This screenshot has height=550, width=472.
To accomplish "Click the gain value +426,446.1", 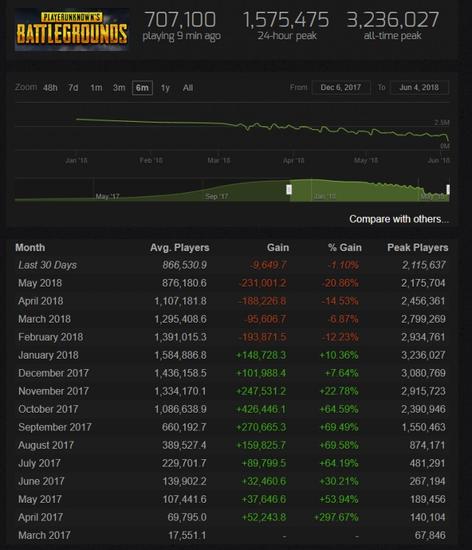I will [262, 409].
